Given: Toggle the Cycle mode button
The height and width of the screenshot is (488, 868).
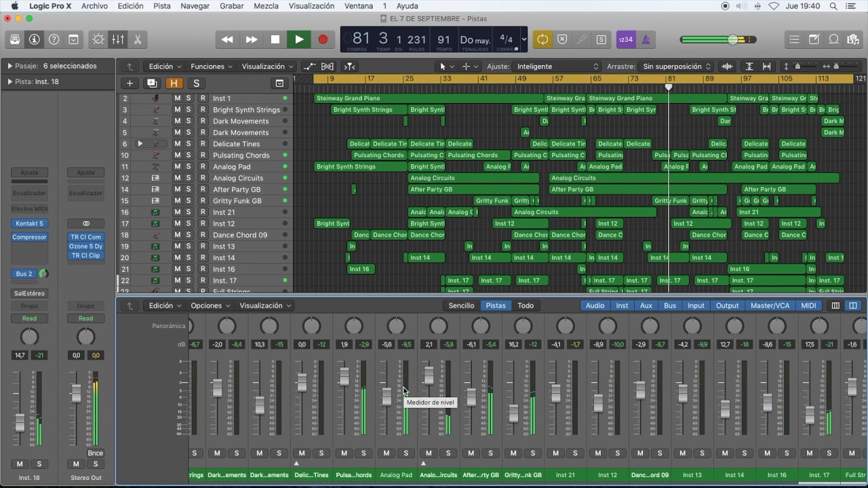Looking at the screenshot, I should point(542,39).
